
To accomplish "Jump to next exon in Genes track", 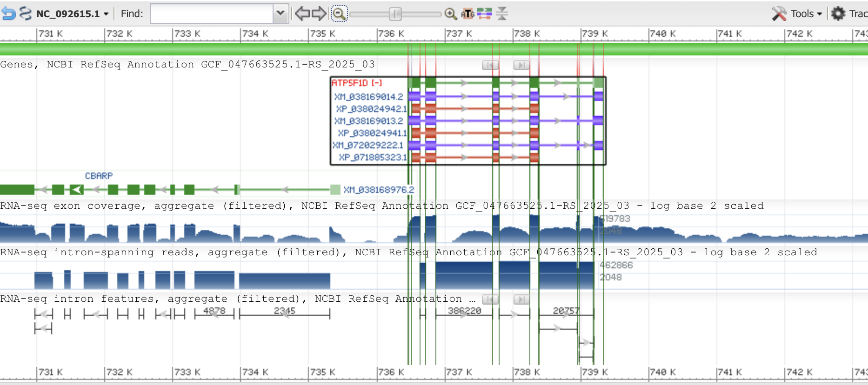I will [x=521, y=65].
